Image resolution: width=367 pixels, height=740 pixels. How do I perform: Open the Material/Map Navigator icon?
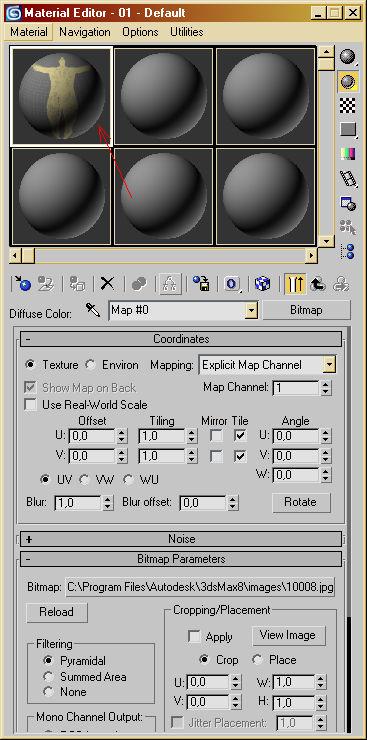tap(348, 252)
